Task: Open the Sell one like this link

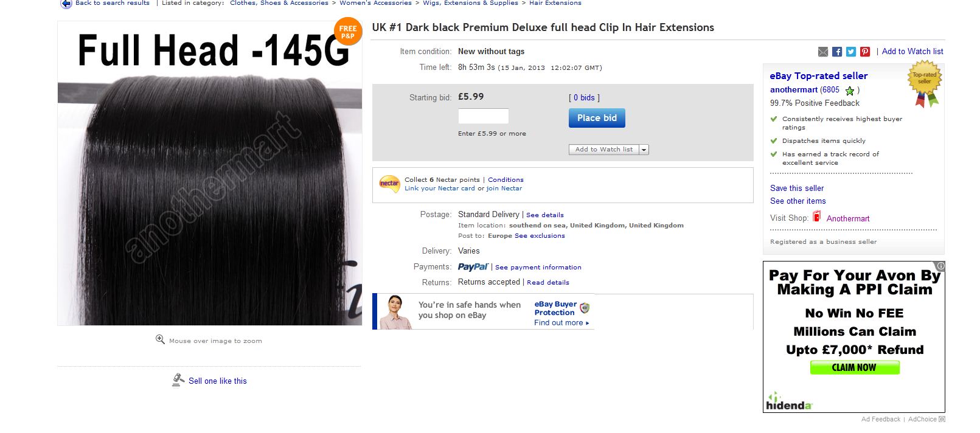Action: (217, 381)
